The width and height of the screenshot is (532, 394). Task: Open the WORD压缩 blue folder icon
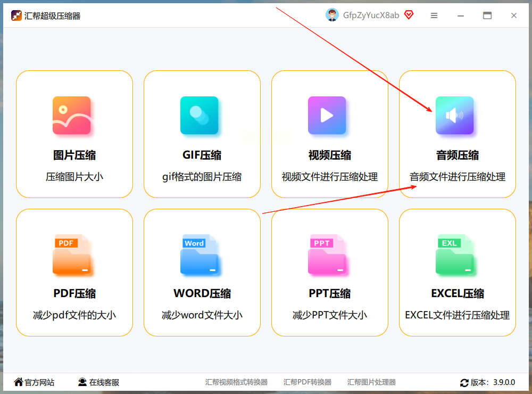click(199, 254)
